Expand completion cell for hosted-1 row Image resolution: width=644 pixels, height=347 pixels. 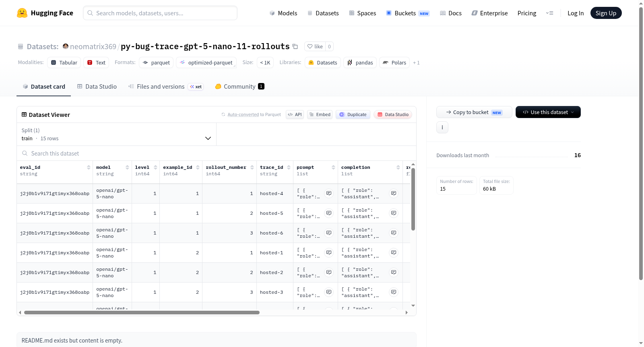pyautogui.click(x=394, y=253)
